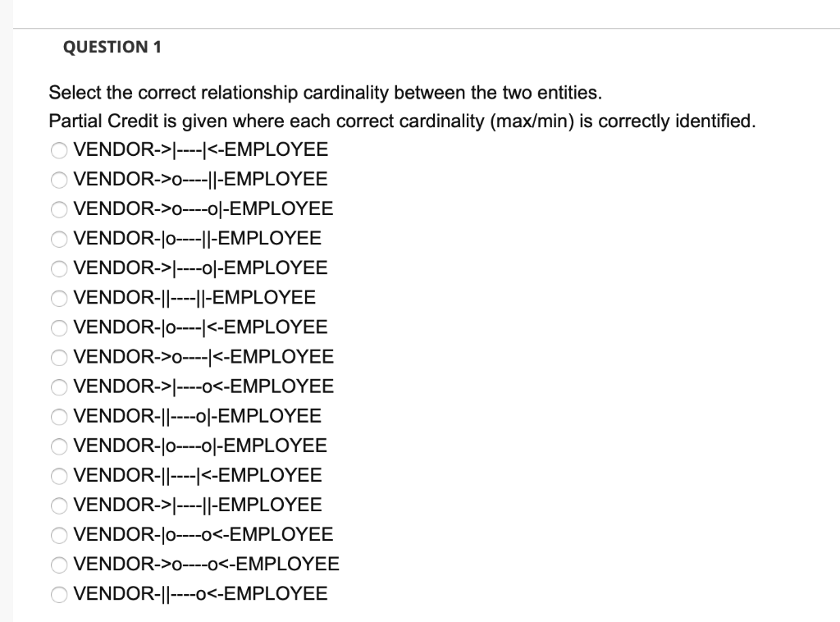
Task: Select VENDOR->o----o<-EMPLOYEE option
Action: pos(58,565)
